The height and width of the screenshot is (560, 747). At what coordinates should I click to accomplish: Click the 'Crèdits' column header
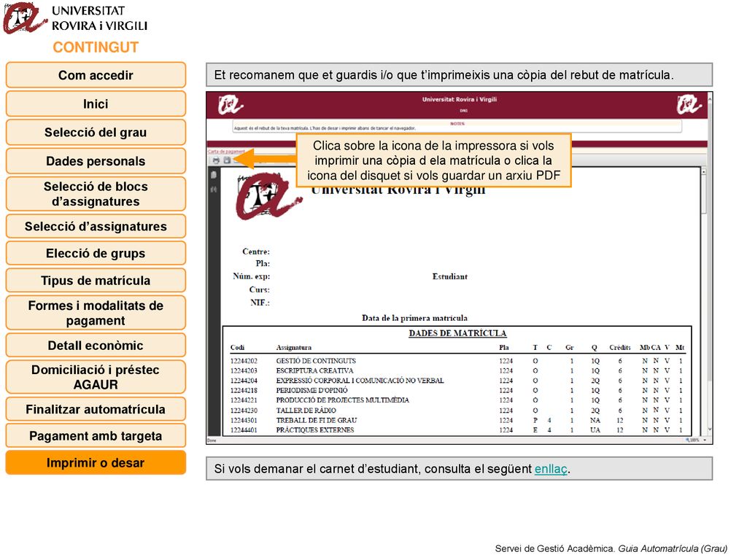coord(620,348)
